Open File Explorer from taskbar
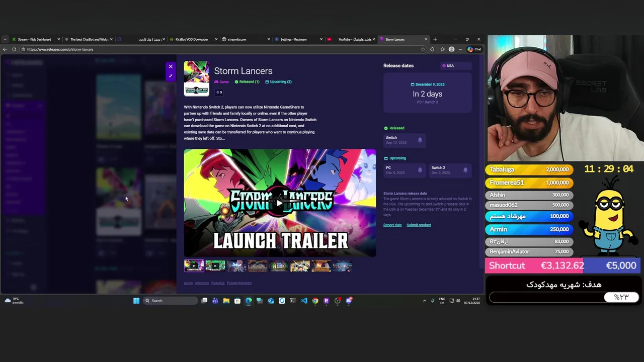This screenshot has width=644, height=362. (226, 301)
